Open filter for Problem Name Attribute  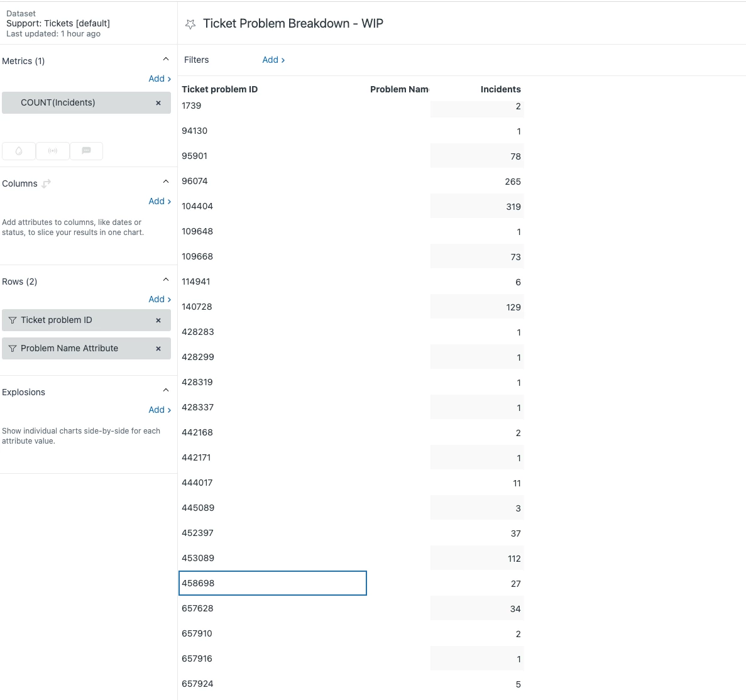coord(13,349)
